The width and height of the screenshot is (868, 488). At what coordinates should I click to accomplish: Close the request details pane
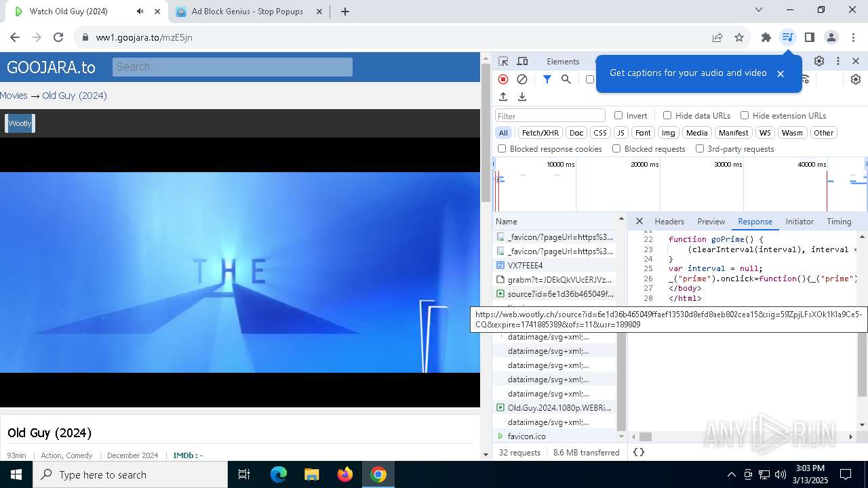639,221
